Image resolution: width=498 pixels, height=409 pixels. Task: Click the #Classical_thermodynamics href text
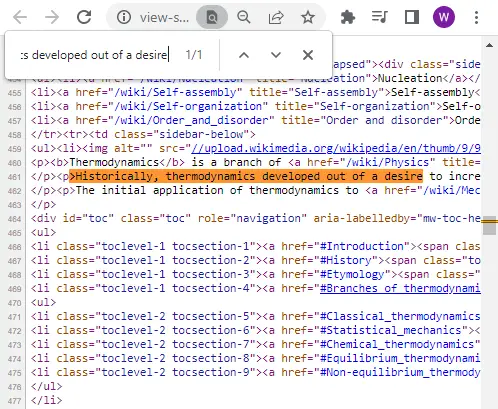coord(400,316)
